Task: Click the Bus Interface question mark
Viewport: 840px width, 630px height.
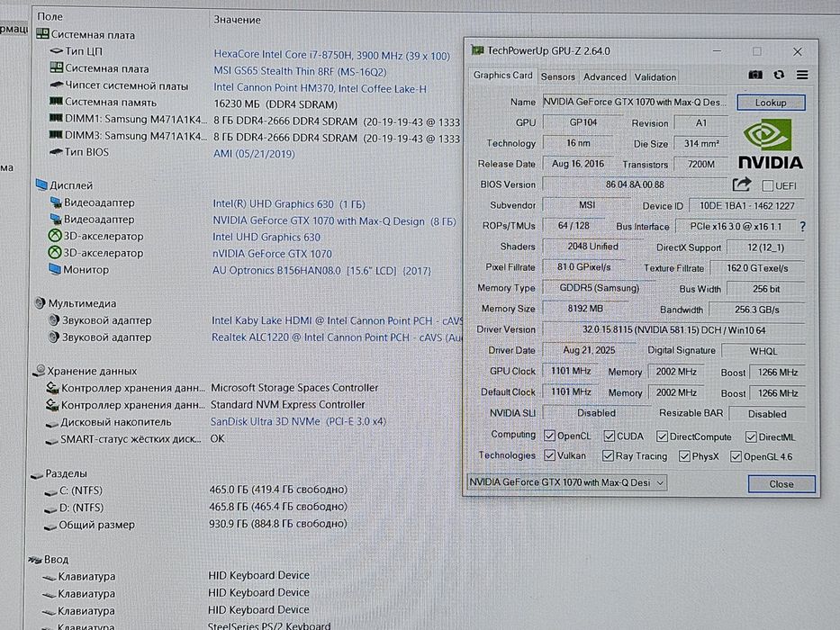Action: click(x=802, y=227)
